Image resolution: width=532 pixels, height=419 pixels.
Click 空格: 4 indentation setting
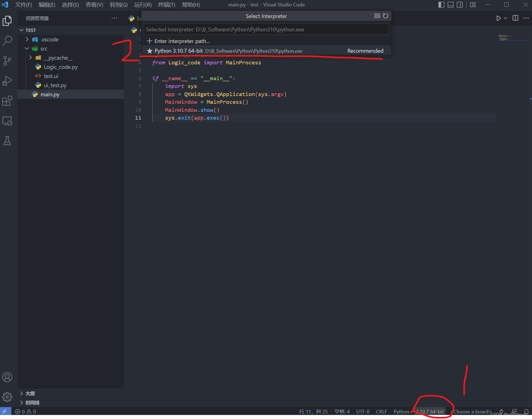342,412
